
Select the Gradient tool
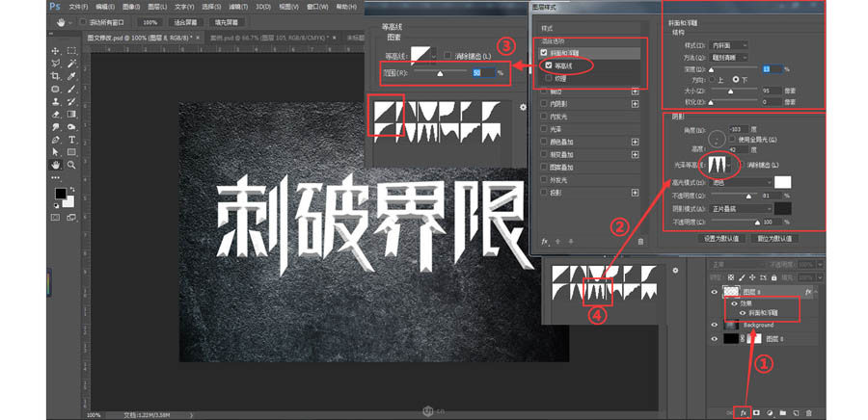[71, 115]
